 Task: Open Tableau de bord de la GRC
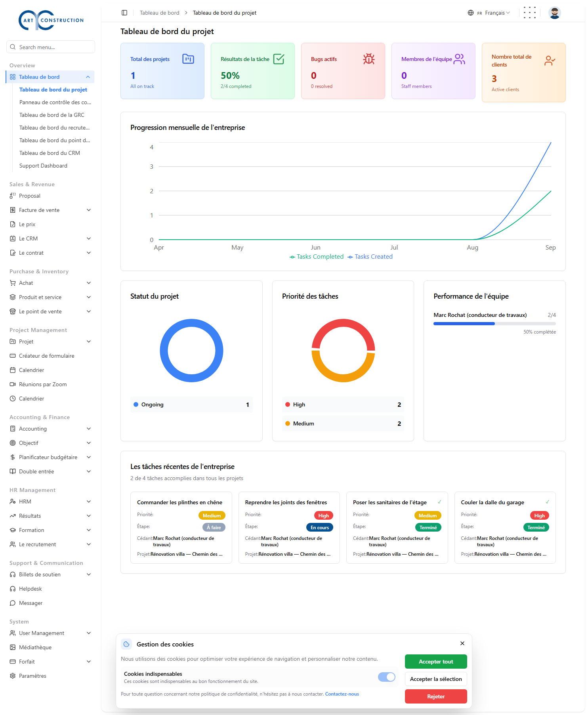52,115
